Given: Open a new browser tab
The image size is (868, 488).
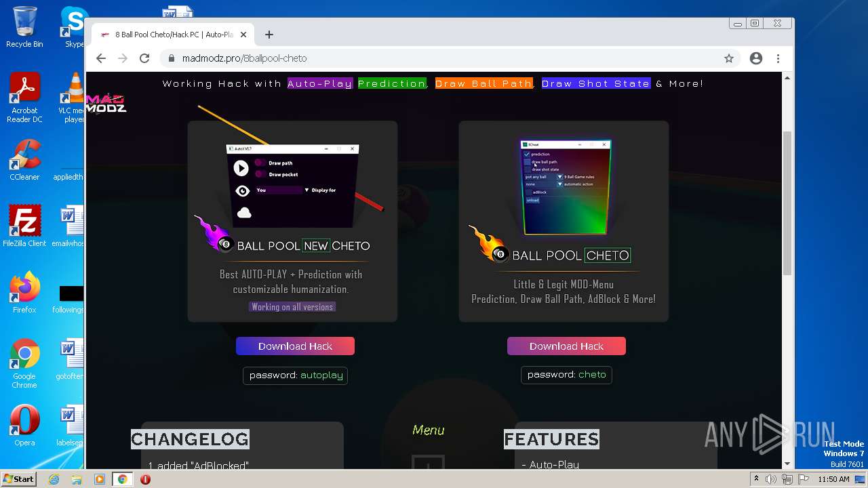Looking at the screenshot, I should 269,35.
